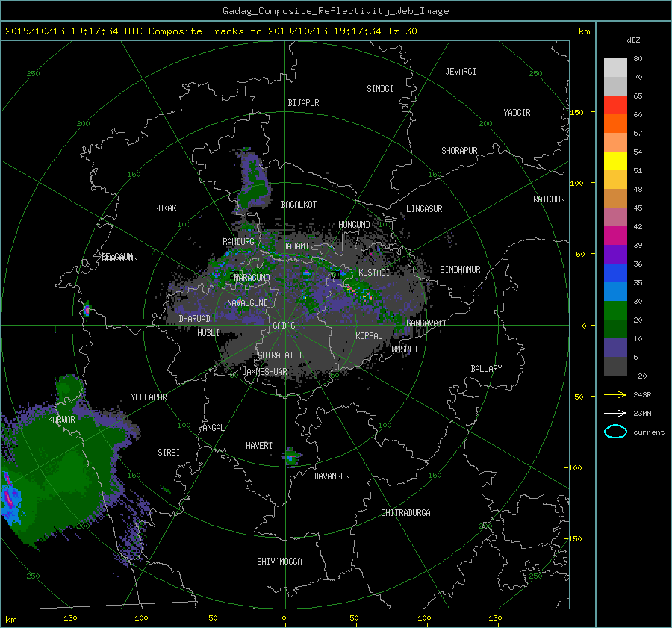Click the HAVERI city label

259,446
